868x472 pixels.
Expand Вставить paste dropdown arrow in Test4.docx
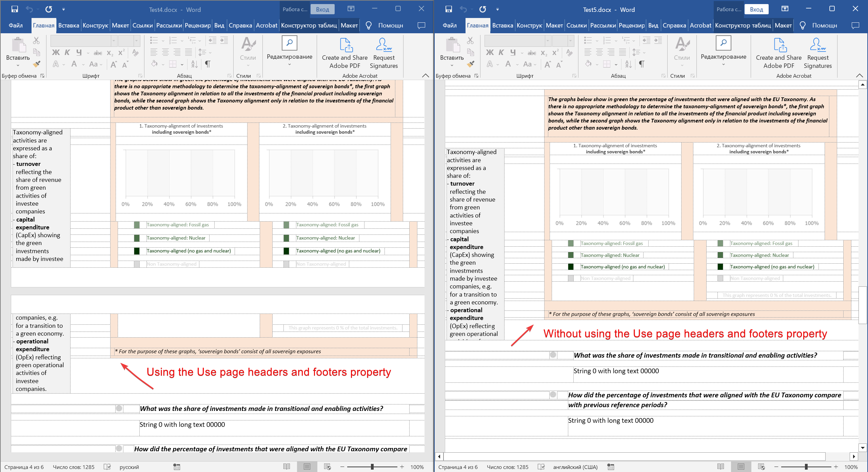pyautogui.click(x=18, y=65)
